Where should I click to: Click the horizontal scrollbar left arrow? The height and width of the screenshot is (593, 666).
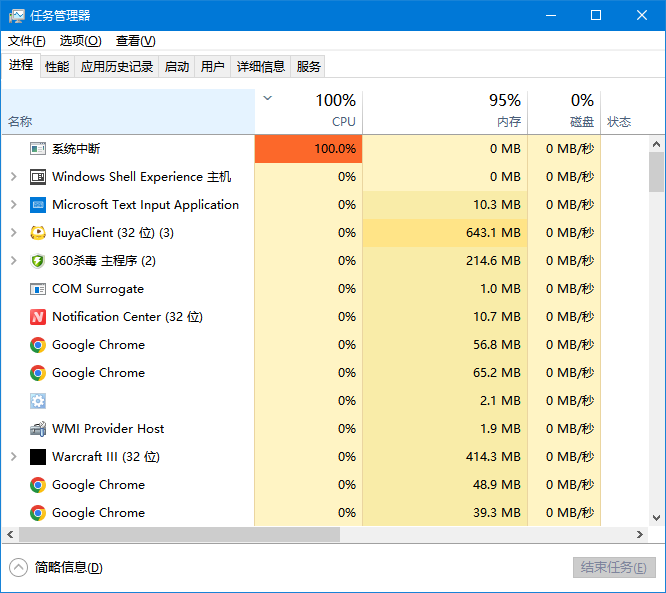(x=10, y=535)
